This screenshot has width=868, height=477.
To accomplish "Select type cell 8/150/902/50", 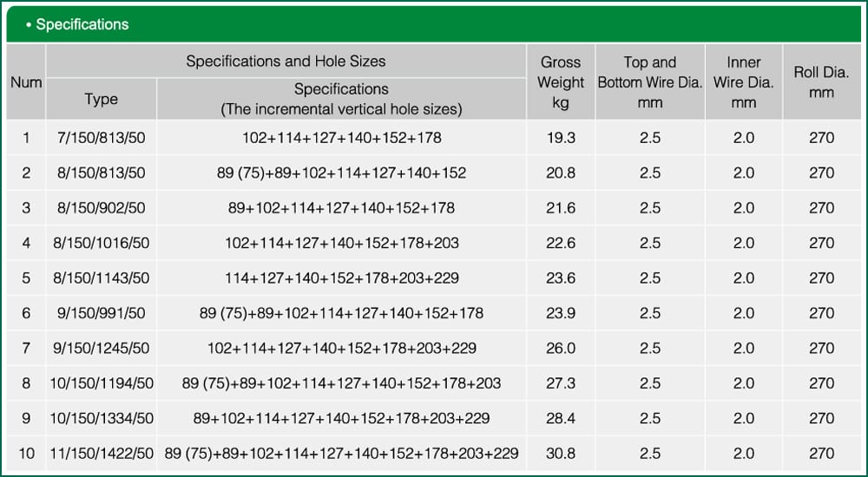I will point(101,208).
